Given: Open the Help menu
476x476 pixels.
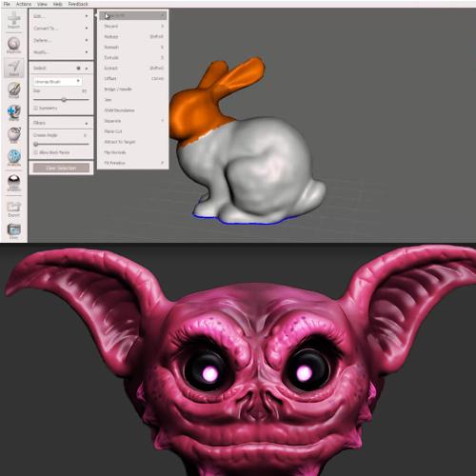Looking at the screenshot, I should [x=57, y=4].
